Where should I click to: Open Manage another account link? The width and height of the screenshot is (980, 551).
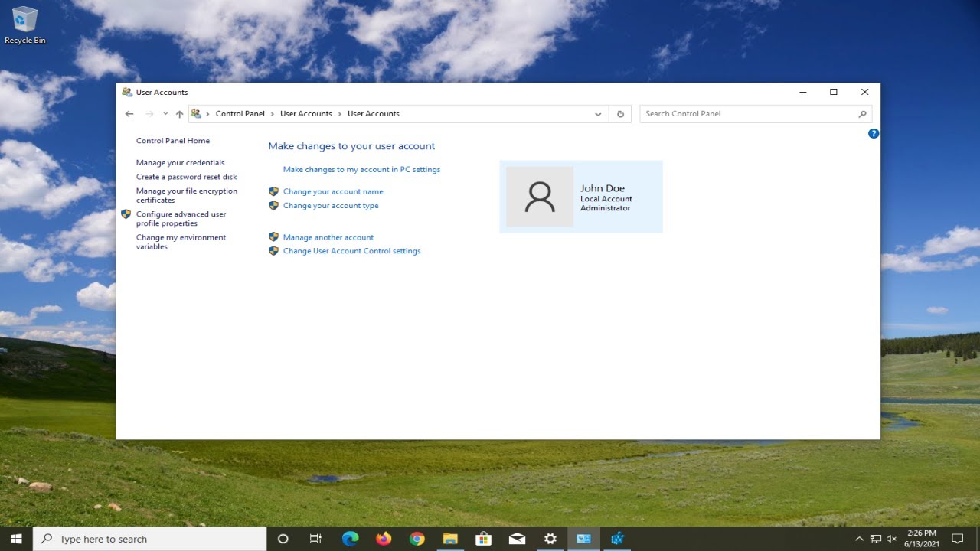(x=328, y=237)
